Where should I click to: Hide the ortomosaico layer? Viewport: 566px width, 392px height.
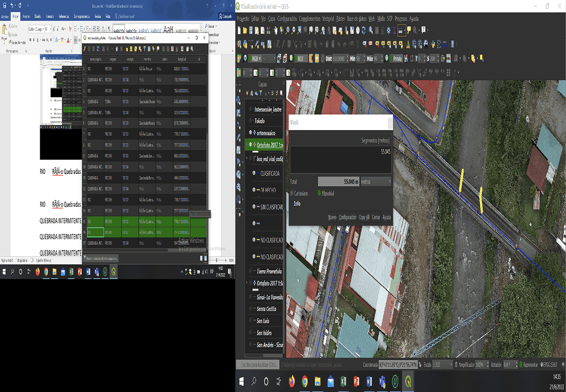click(x=250, y=133)
